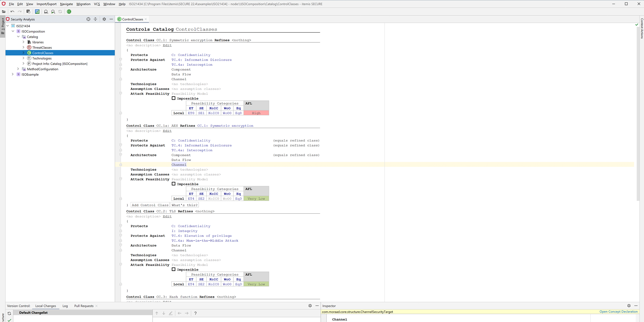Expand the MethodConfiguration tree node

[18, 69]
